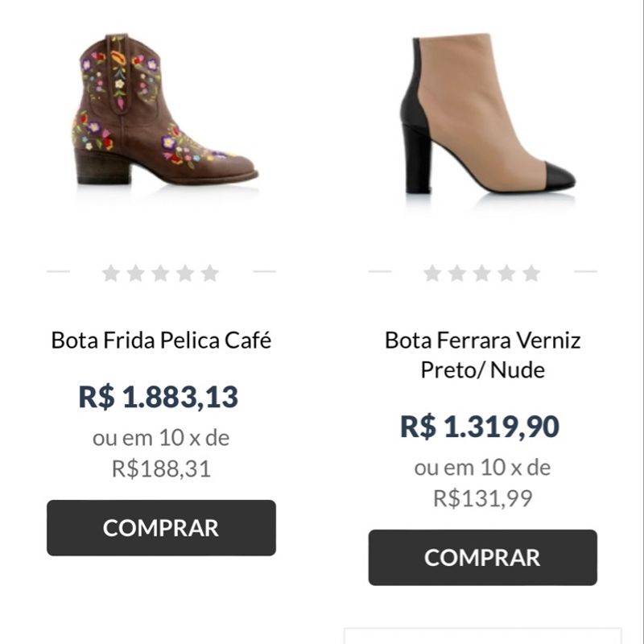The height and width of the screenshot is (644, 644).
Task: Click the R$ 1.319,90 price
Action: click(x=480, y=427)
